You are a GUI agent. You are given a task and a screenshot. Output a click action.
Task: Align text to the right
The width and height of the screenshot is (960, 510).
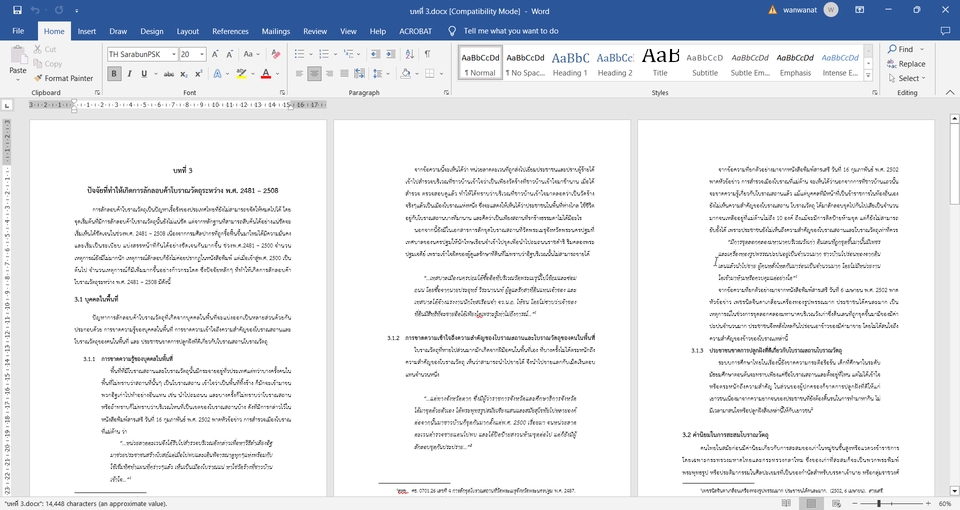click(x=329, y=73)
